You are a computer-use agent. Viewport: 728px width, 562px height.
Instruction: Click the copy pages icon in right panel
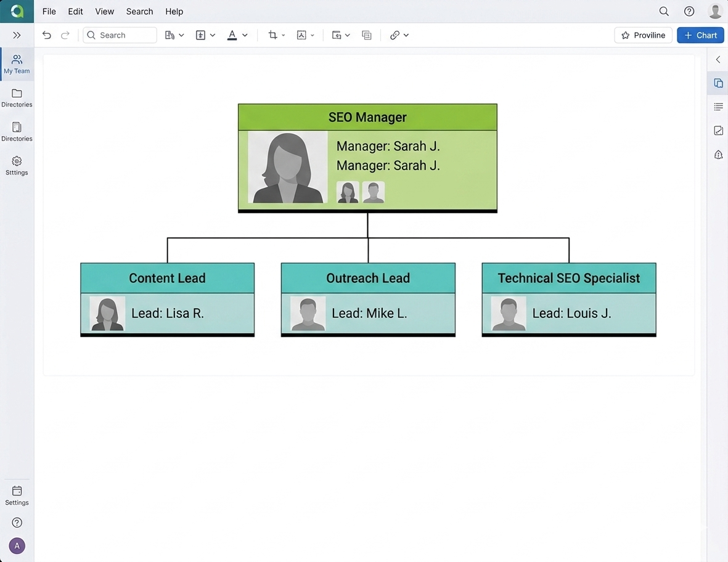click(x=718, y=83)
